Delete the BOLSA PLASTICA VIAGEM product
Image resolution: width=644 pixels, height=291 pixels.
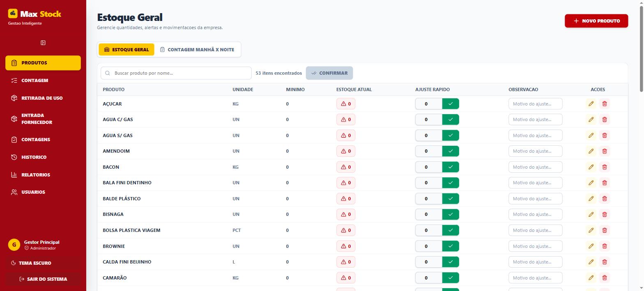[x=605, y=230]
